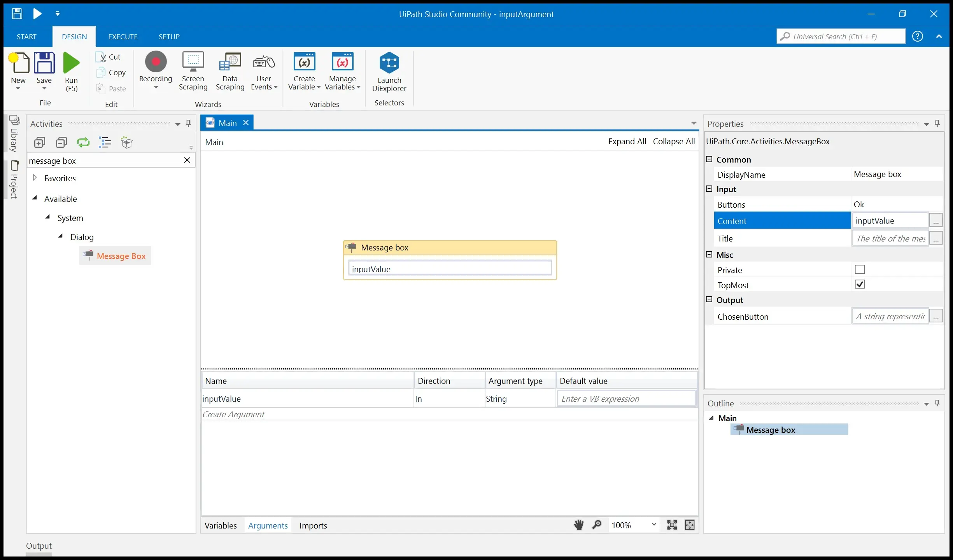This screenshot has width=953, height=560.
Task: Open the Project side tab
Action: tap(14, 180)
